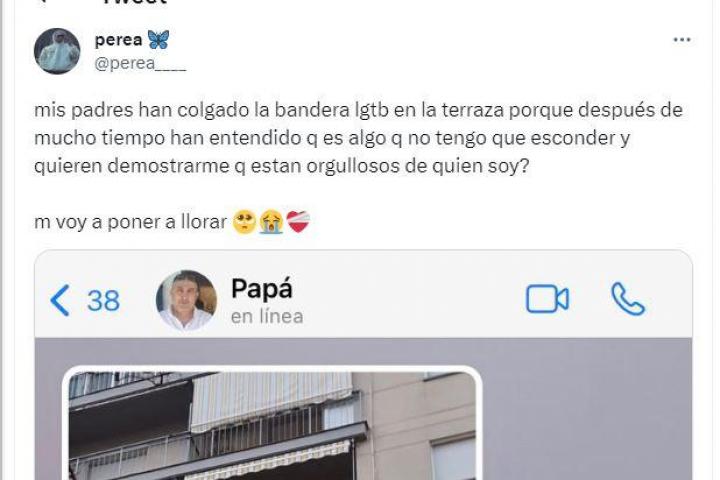The image size is (720, 480).
Task: Click the tweet text about bandera lgtb
Action: (358, 138)
